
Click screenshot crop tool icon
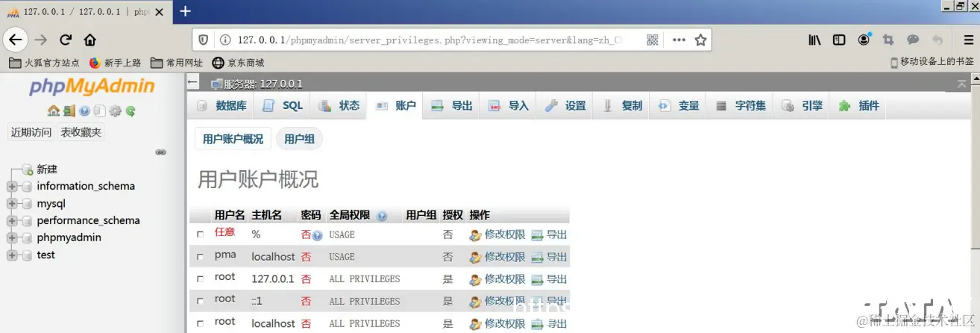[x=888, y=40]
